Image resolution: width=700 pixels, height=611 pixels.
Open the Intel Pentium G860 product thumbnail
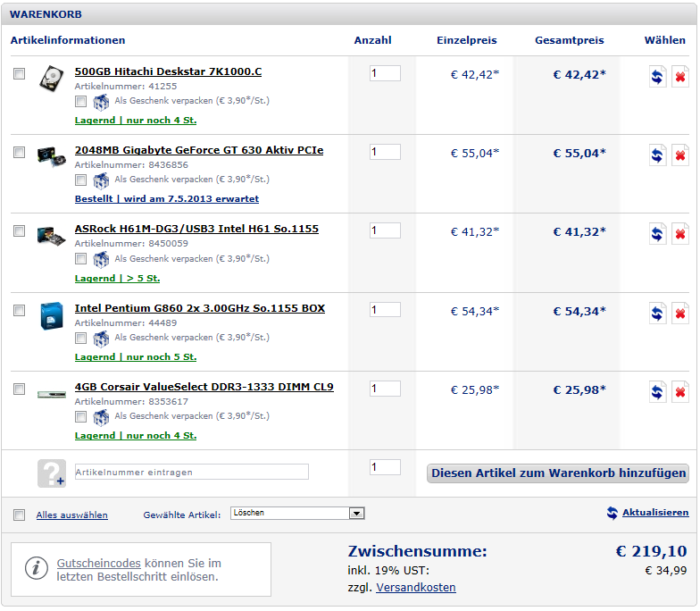(52, 316)
